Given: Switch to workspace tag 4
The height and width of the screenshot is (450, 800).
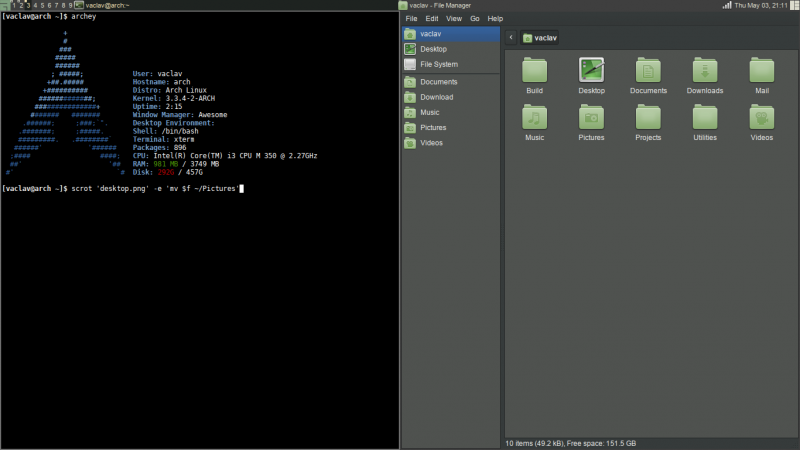Looking at the screenshot, I should click(x=35, y=5).
